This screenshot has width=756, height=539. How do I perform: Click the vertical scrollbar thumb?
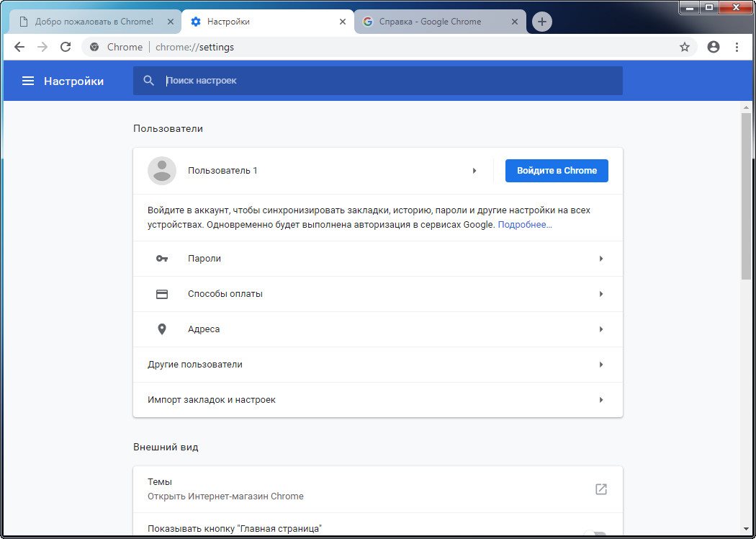click(x=746, y=195)
